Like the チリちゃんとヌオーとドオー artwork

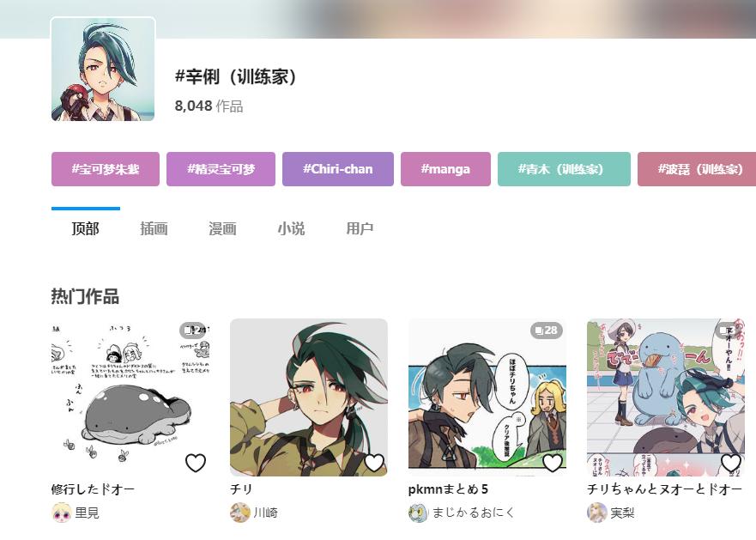click(x=730, y=463)
